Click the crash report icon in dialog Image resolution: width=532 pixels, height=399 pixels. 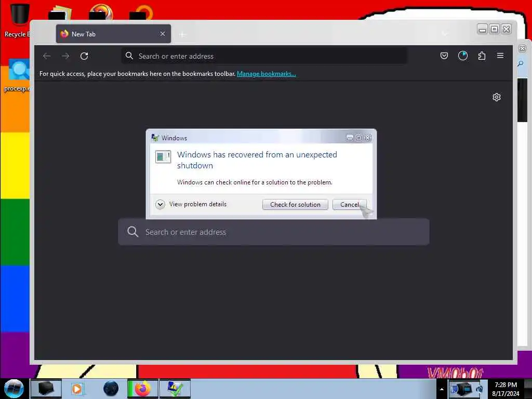pyautogui.click(x=163, y=157)
